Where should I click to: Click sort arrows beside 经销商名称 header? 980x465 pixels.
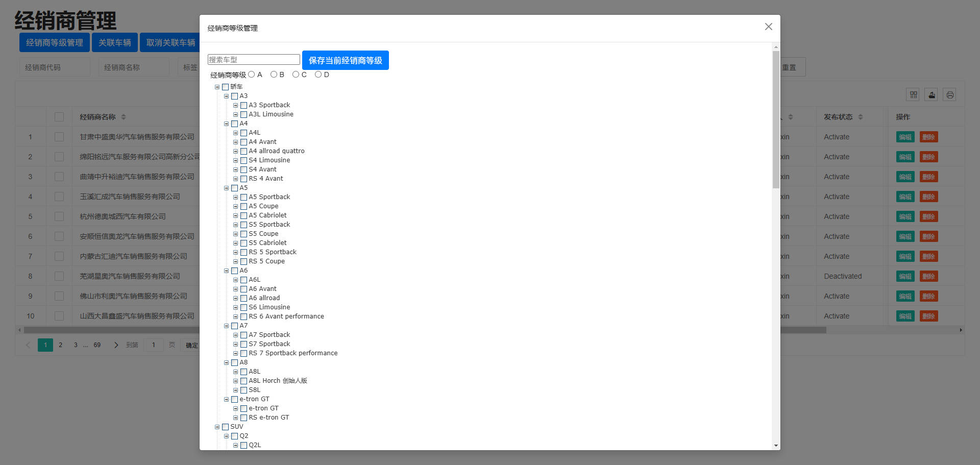(x=124, y=117)
